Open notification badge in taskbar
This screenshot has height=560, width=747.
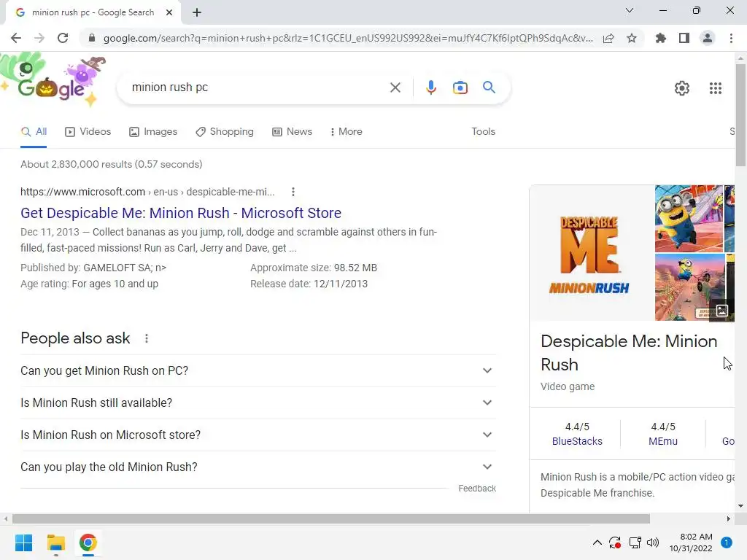pyautogui.click(x=727, y=542)
